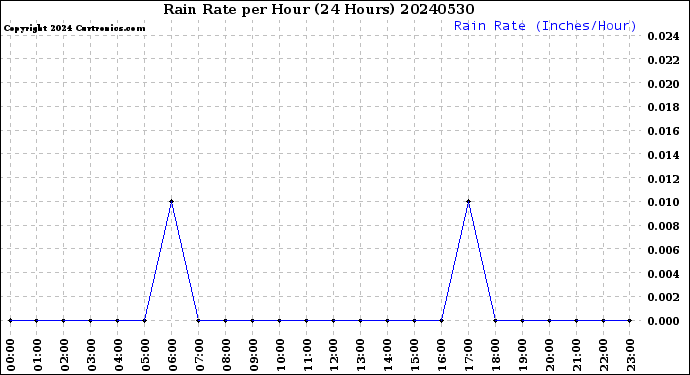Select the 09:00 x-axis label
This screenshot has height=375, width=690.
point(253,355)
